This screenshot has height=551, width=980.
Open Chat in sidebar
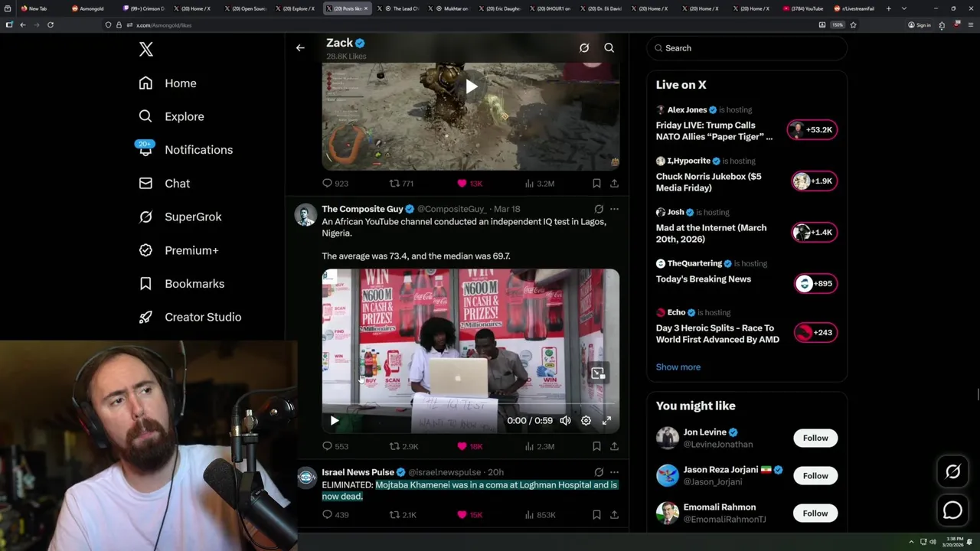tap(163, 184)
